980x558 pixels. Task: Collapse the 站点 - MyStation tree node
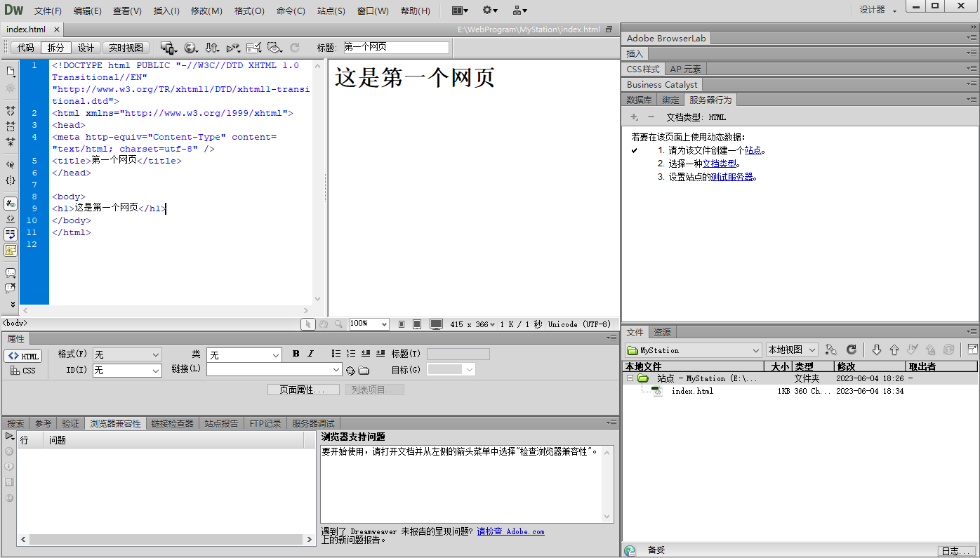(x=630, y=378)
